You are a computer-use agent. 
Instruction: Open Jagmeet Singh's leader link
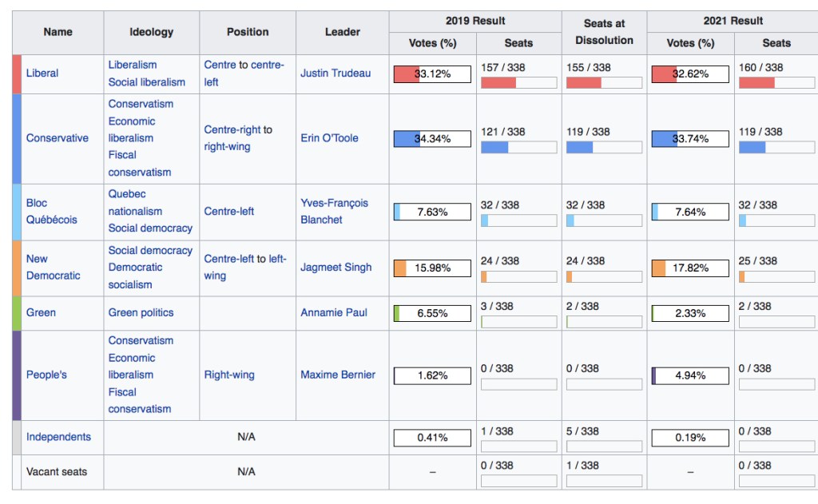[x=336, y=268]
